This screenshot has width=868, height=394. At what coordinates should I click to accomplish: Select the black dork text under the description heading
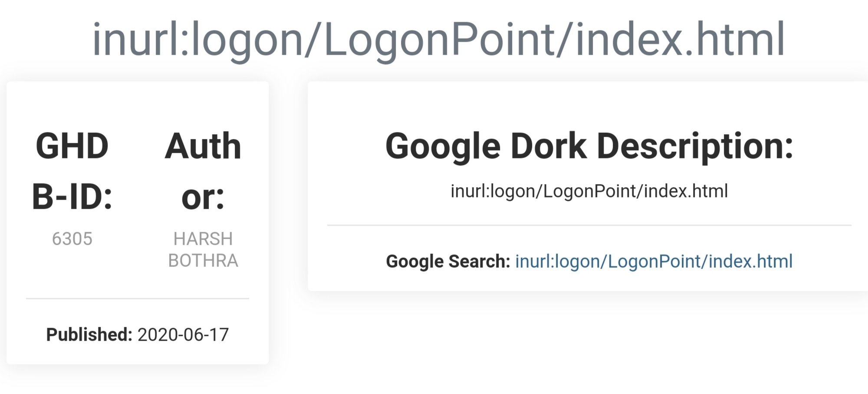589,191
